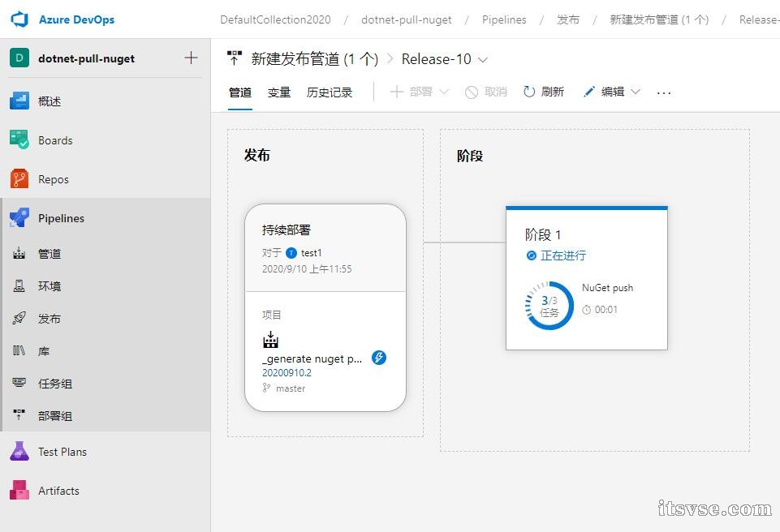Click the 持续部署 card heading
The image size is (780, 532).
click(286, 230)
